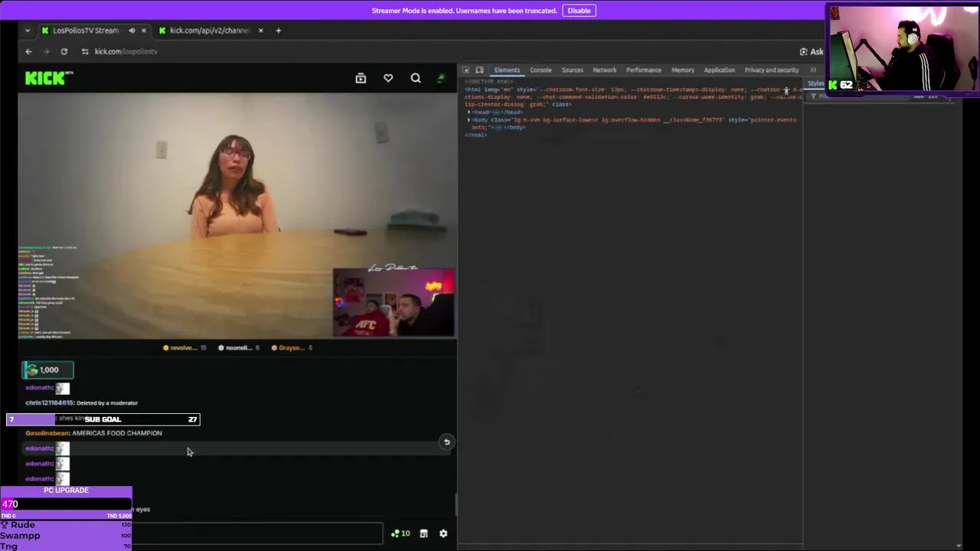Screen dimensions: 980x551
Task: Open chatter Gasolinebean's username
Action: tap(47, 433)
